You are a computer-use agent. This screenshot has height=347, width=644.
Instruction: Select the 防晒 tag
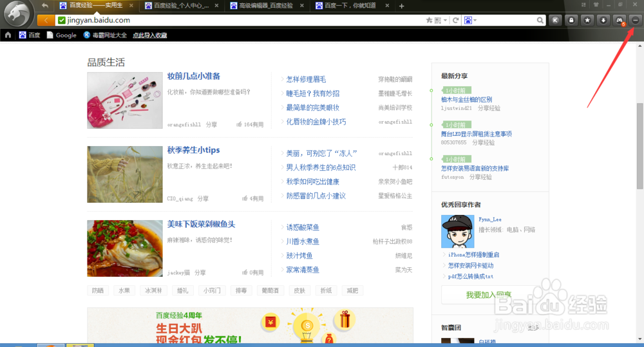point(98,291)
